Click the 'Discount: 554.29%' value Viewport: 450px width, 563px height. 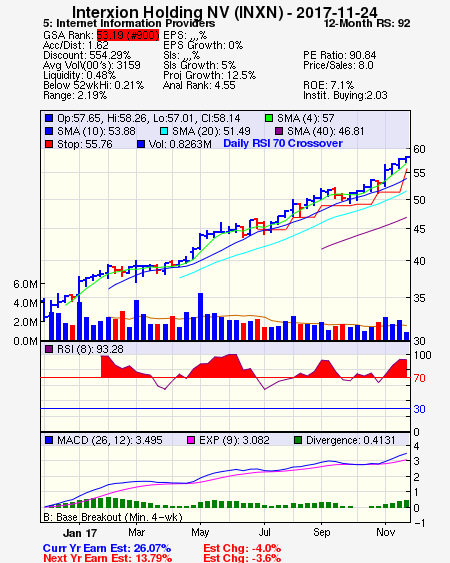pyautogui.click(x=87, y=55)
